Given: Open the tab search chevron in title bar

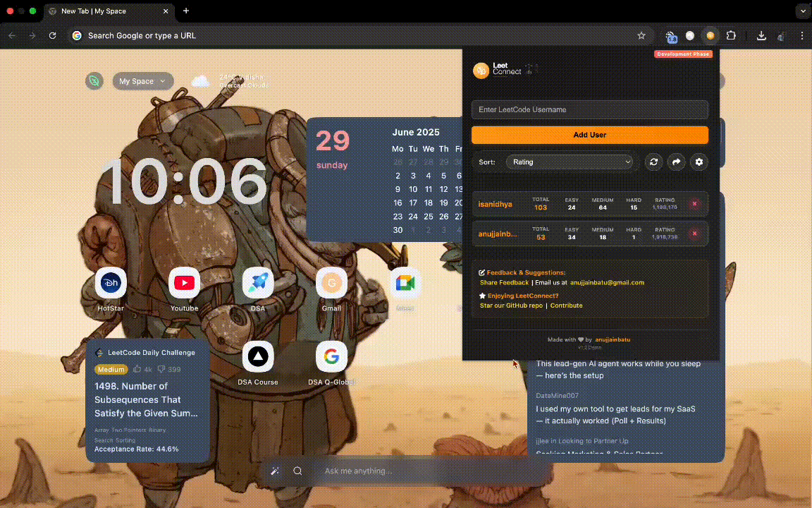Looking at the screenshot, I should pos(803,11).
